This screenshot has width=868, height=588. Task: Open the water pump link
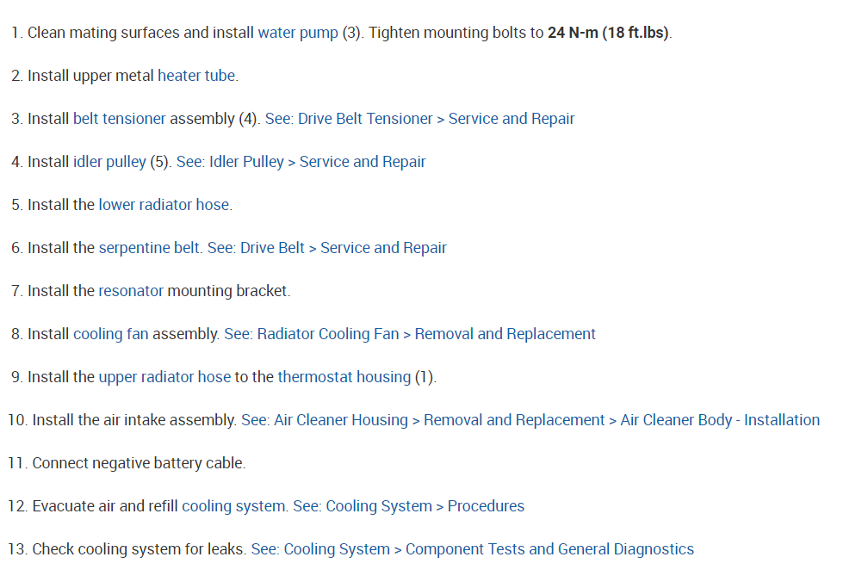coord(298,33)
